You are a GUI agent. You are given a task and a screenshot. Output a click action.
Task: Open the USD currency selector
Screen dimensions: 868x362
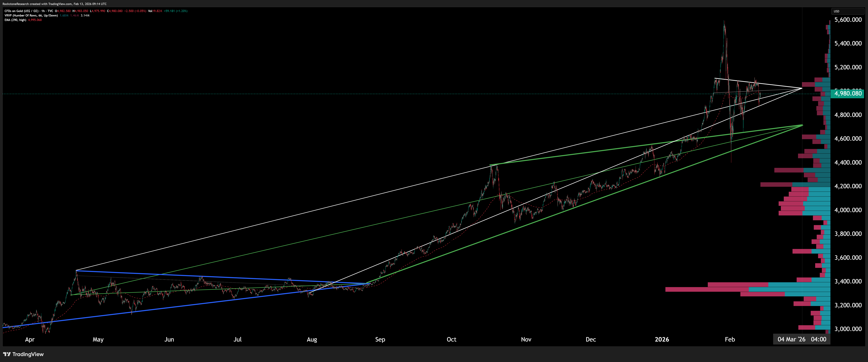click(837, 11)
